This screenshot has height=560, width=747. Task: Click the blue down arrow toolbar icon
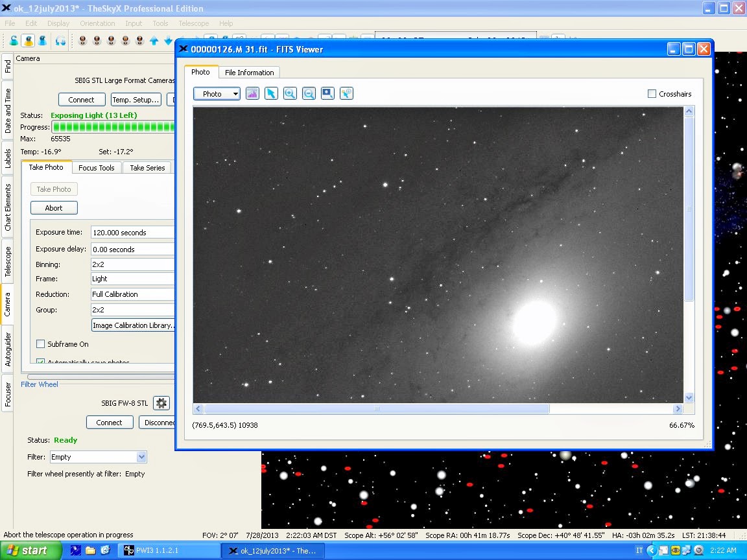pyautogui.click(x=168, y=41)
